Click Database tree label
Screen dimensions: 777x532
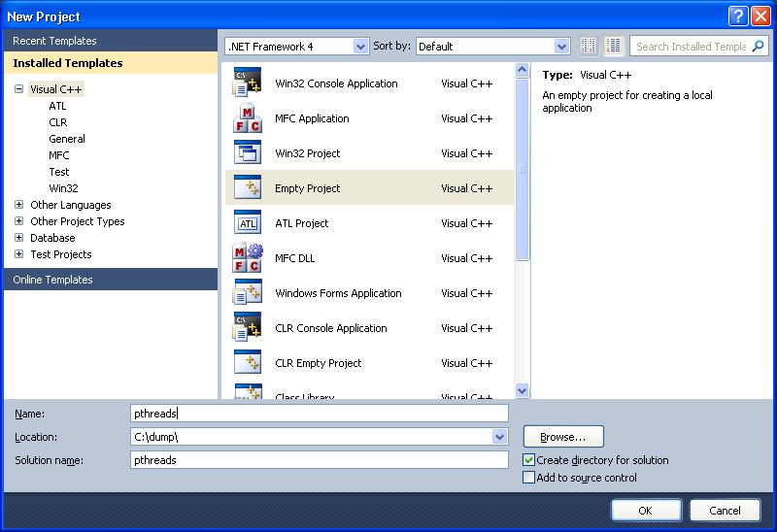tap(52, 237)
